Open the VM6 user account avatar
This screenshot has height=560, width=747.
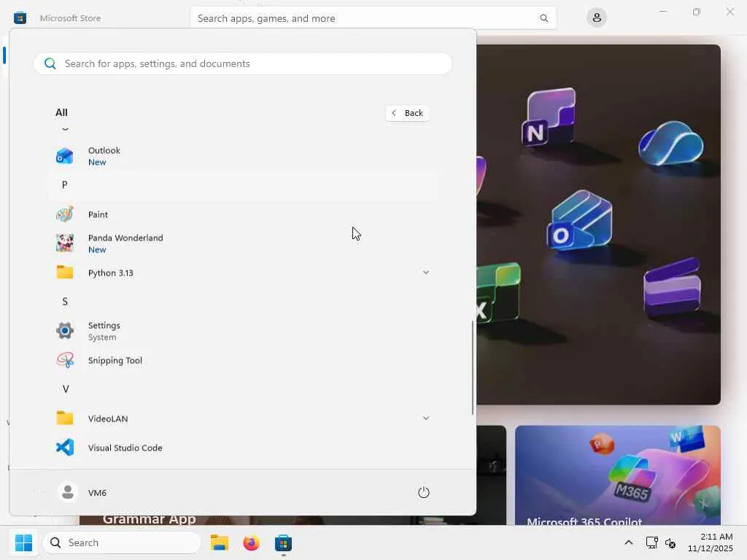pos(68,492)
